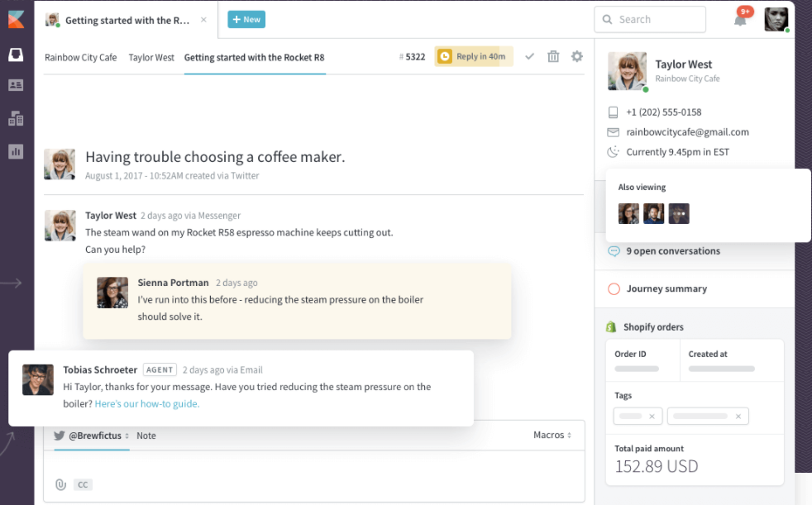Open the Here's our how-to guide link

147,404
